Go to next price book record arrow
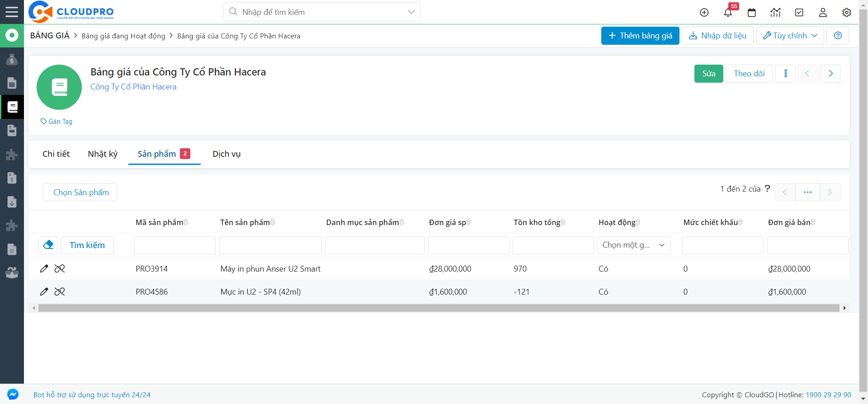Screen dimensions: 868x404 (x=830, y=74)
